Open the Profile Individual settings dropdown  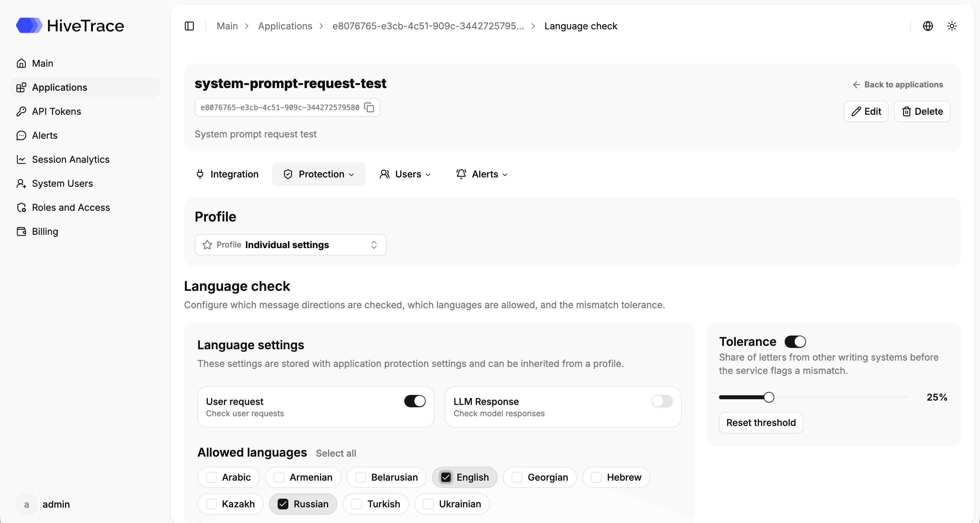pos(290,244)
